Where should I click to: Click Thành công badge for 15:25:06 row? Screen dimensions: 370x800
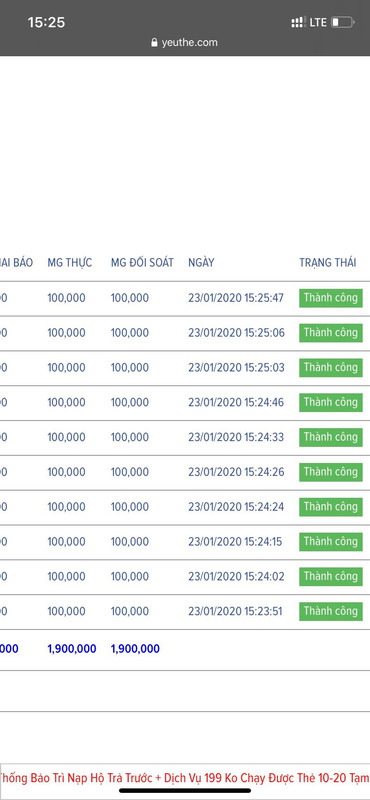pos(331,333)
